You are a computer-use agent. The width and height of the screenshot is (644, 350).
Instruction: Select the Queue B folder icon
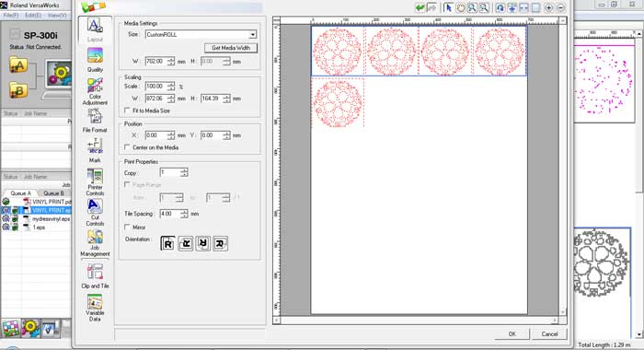tap(18, 90)
